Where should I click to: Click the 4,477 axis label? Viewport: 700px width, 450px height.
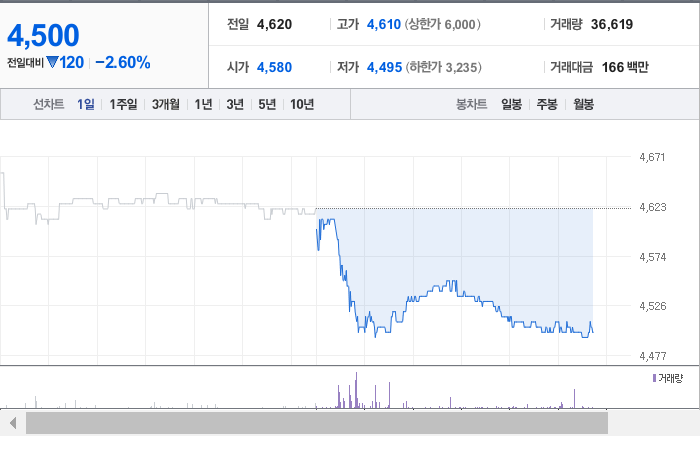point(652,356)
